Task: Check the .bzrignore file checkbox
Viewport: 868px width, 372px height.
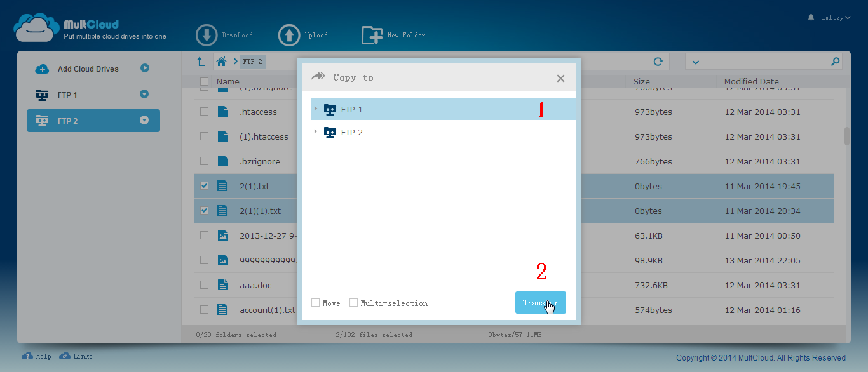Action: coord(204,161)
